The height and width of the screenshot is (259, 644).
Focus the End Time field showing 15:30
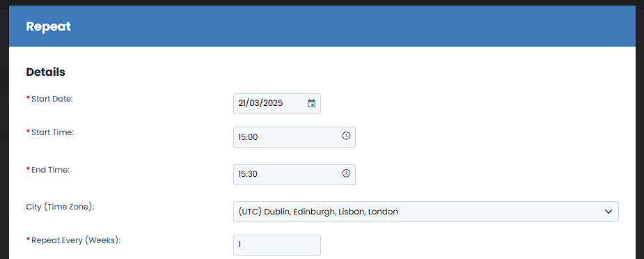click(x=294, y=175)
